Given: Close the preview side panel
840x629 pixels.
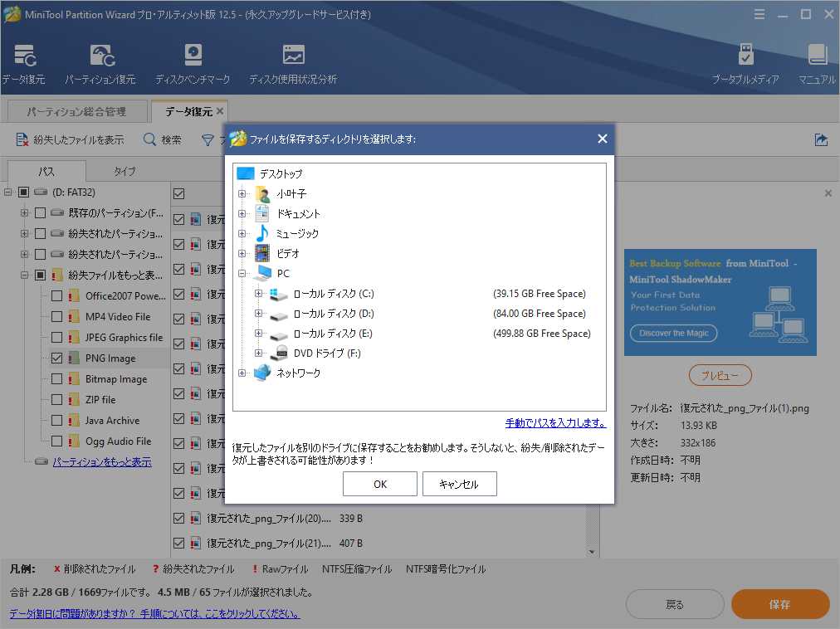Looking at the screenshot, I should pos(828,193).
